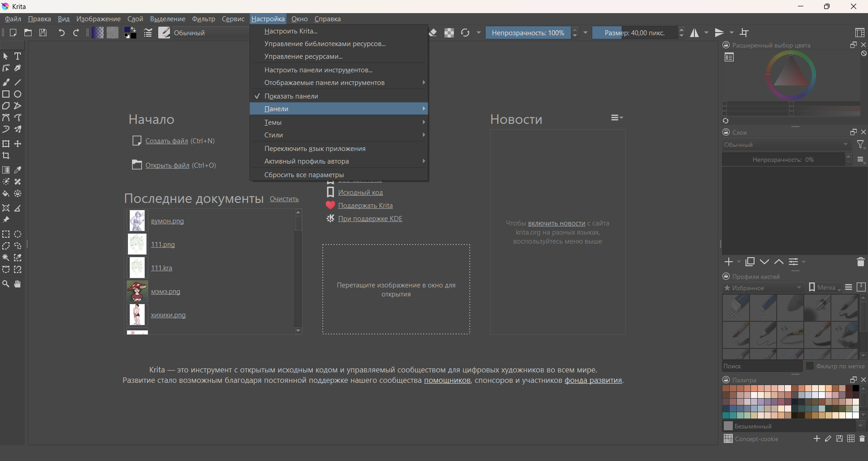This screenshot has height=461, width=868.
Task: Toggle the eraser mode button
Action: coord(433,33)
